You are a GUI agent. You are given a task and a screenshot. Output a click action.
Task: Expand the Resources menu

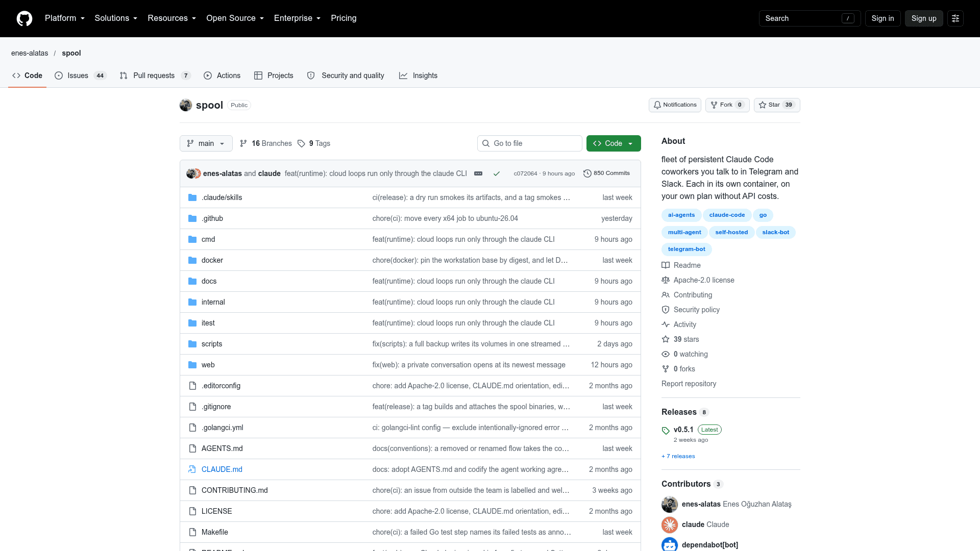click(x=172, y=18)
